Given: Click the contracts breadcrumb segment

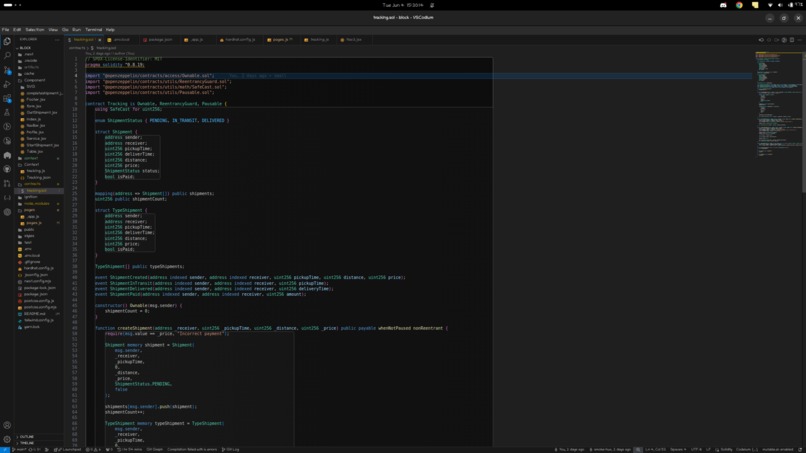Looking at the screenshot, I should (77, 48).
